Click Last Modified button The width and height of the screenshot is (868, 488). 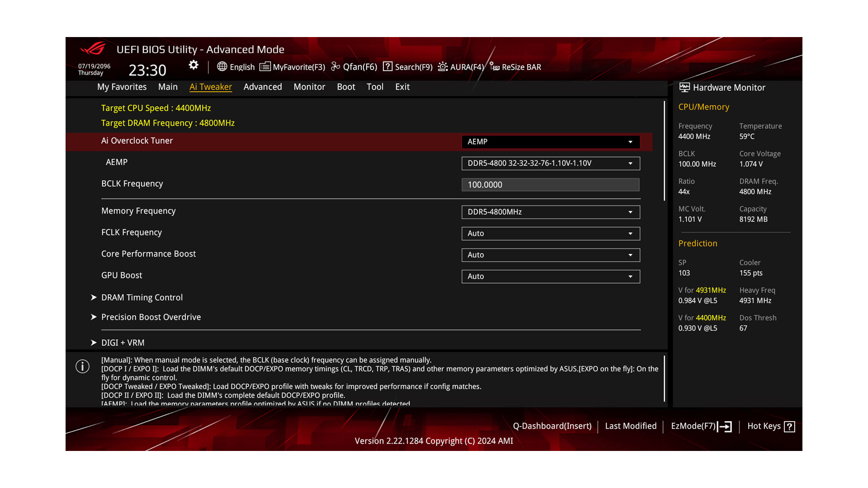[631, 426]
